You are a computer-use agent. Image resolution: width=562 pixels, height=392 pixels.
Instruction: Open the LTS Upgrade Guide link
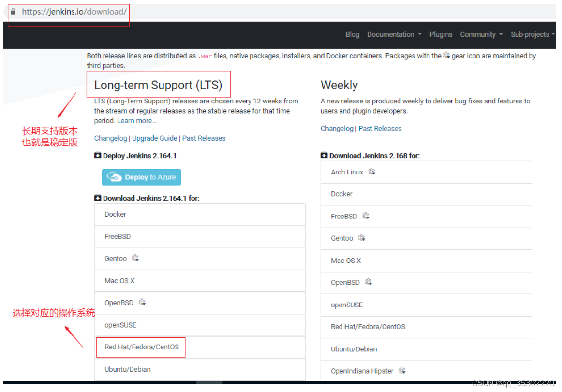154,138
